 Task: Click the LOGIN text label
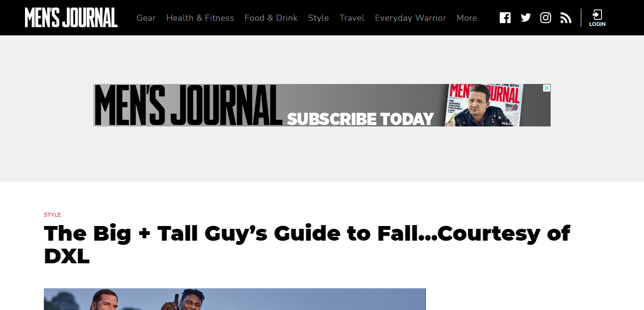(597, 24)
